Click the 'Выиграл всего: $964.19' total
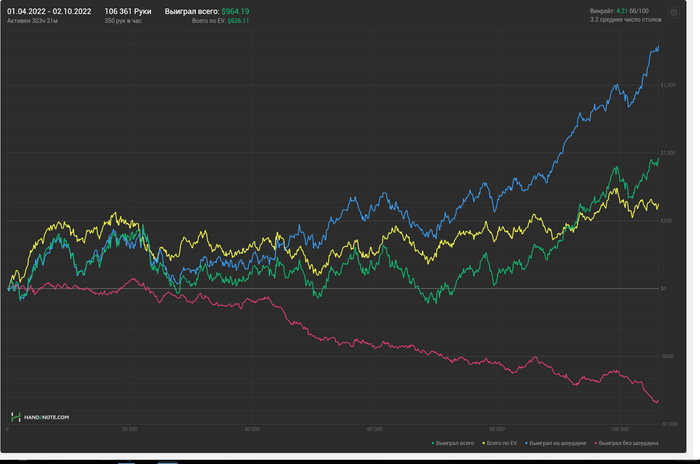The image size is (700, 464). coord(207,11)
